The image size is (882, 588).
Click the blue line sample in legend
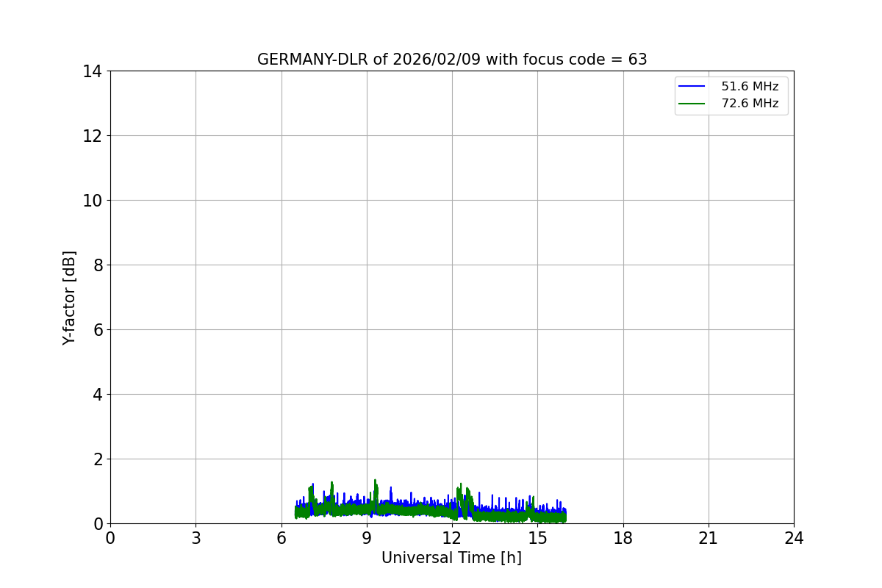coord(692,87)
